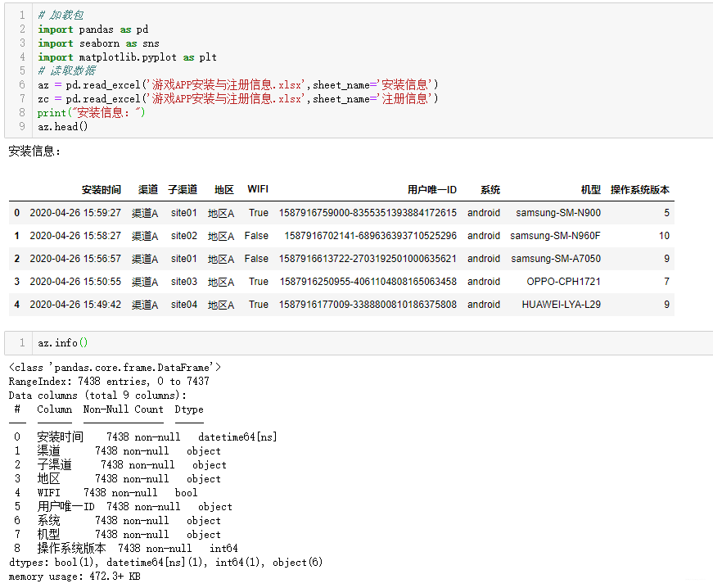Click user ID 1587916613722-2703192501000635621

click(x=368, y=259)
